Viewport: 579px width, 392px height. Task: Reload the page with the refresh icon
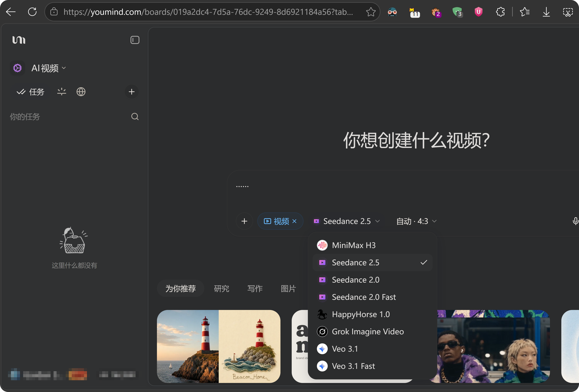(x=32, y=12)
